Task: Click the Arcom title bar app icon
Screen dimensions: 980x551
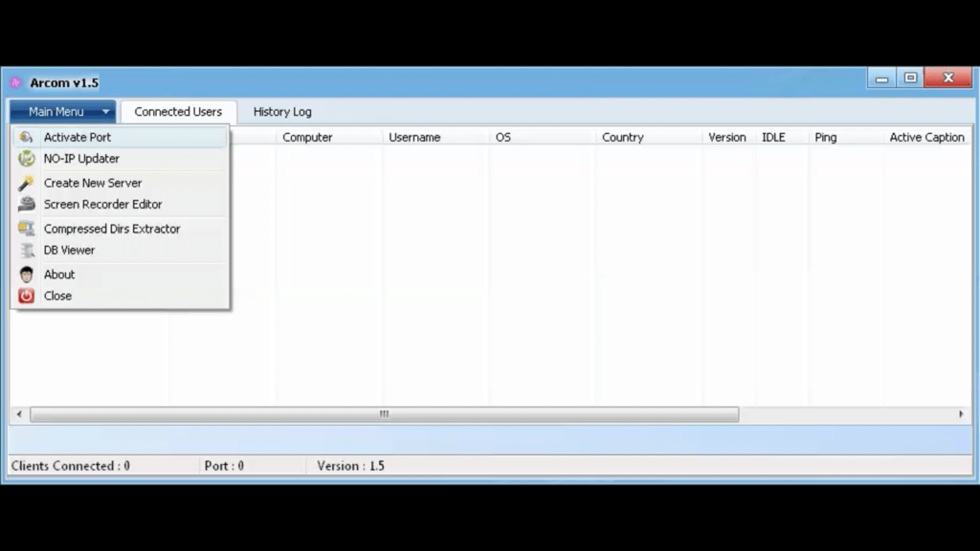Action: click(x=15, y=82)
